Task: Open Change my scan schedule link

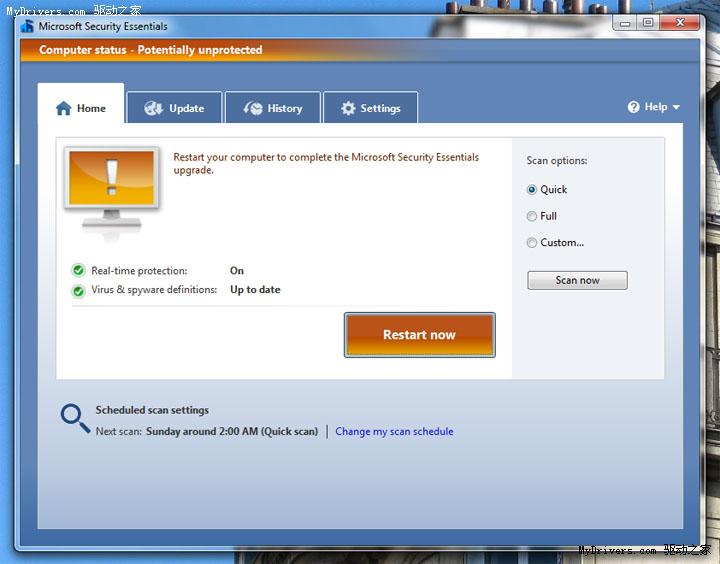Action: tap(394, 432)
